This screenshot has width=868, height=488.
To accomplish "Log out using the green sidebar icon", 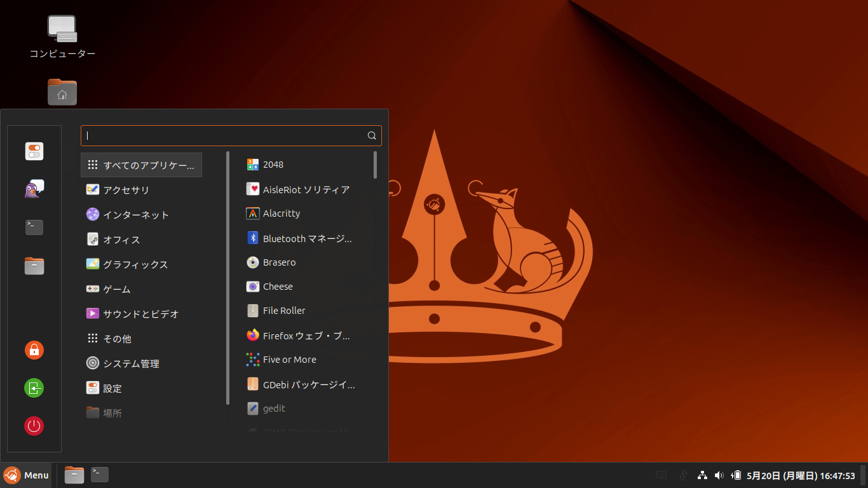I will pos(34,388).
